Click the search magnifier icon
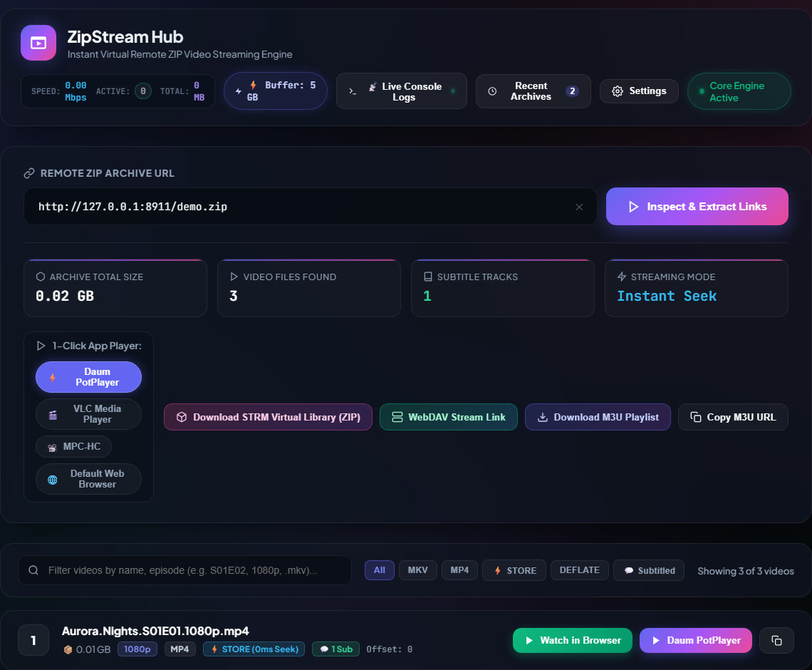The width and height of the screenshot is (812, 670). point(33,570)
